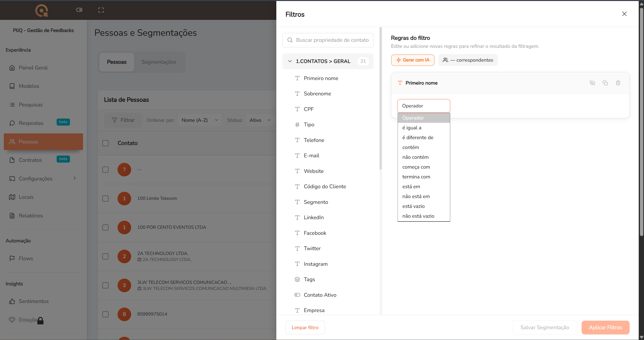Image resolution: width=644 pixels, height=340 pixels.
Task: Close the Filtros panel
Action: pos(624,14)
